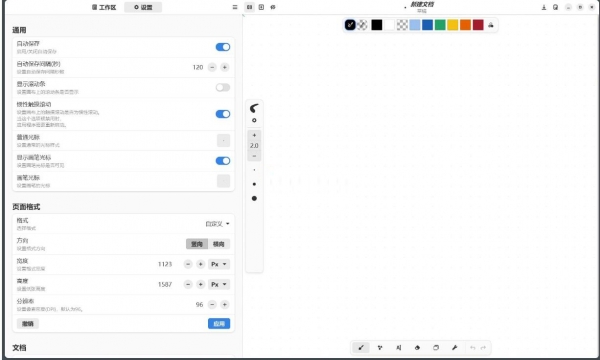Choose the brush style icon in side panel
The height and width of the screenshot is (360, 600).
coord(254,108)
